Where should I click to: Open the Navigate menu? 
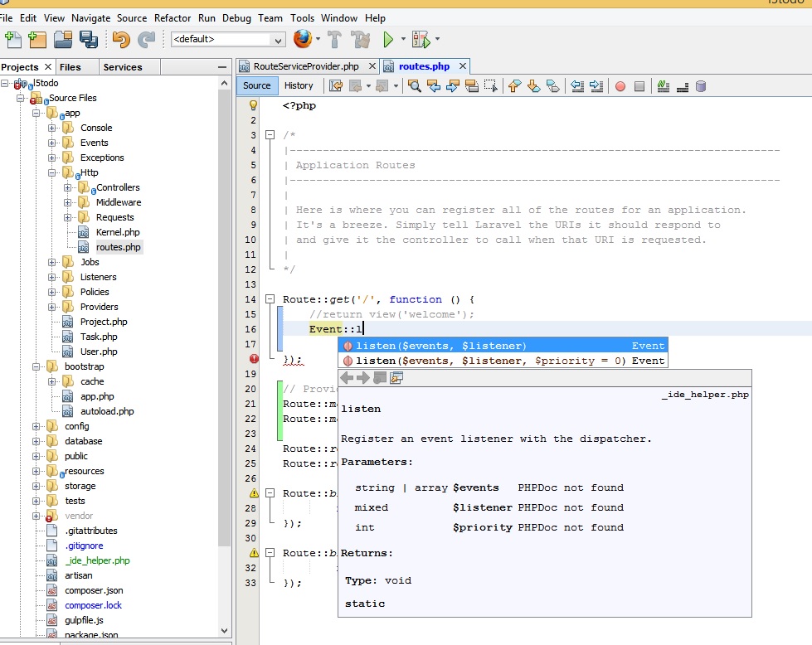coord(90,18)
